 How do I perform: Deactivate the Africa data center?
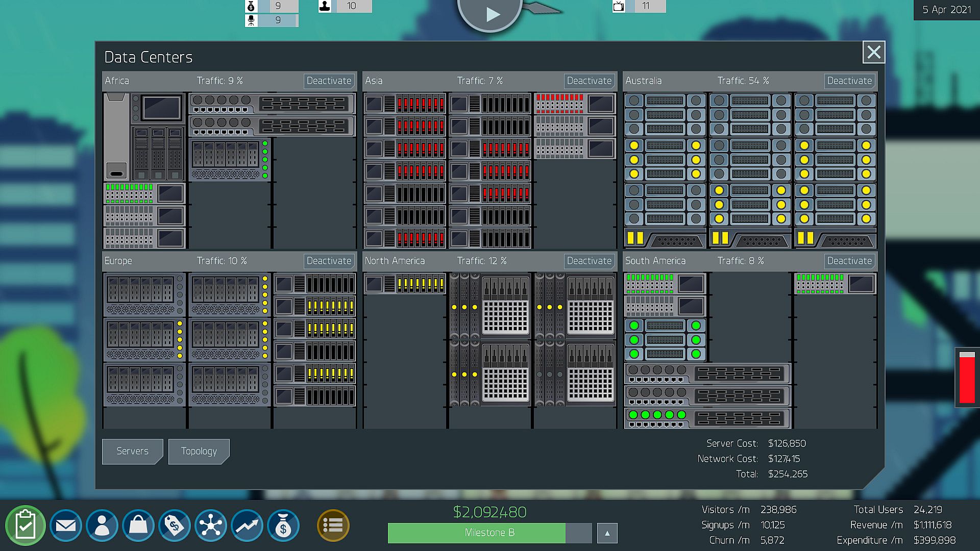(x=329, y=81)
